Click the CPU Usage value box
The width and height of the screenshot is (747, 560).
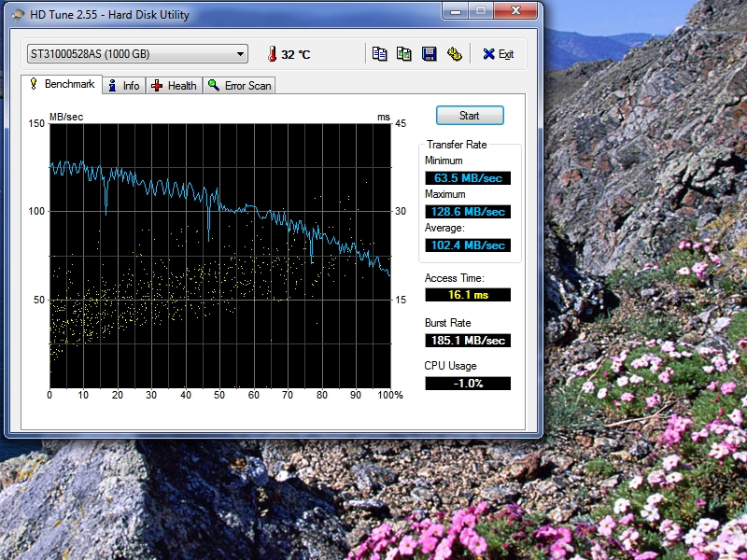point(468,384)
